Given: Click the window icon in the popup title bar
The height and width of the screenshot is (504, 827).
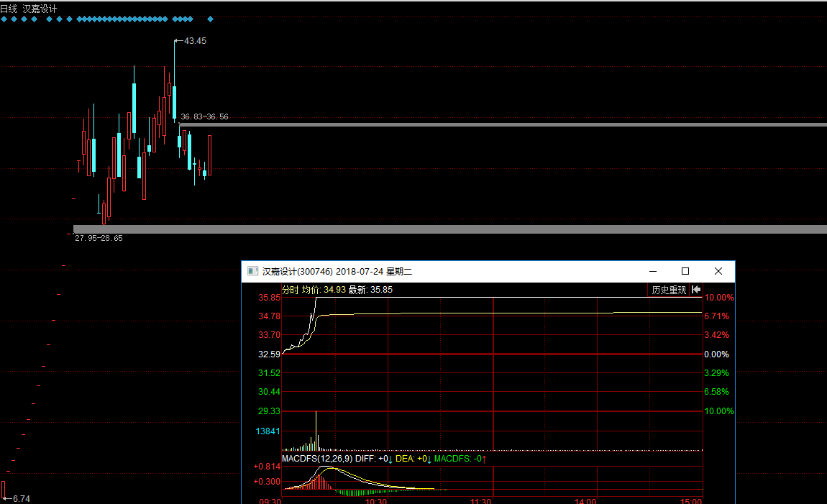Looking at the screenshot, I should (252, 271).
